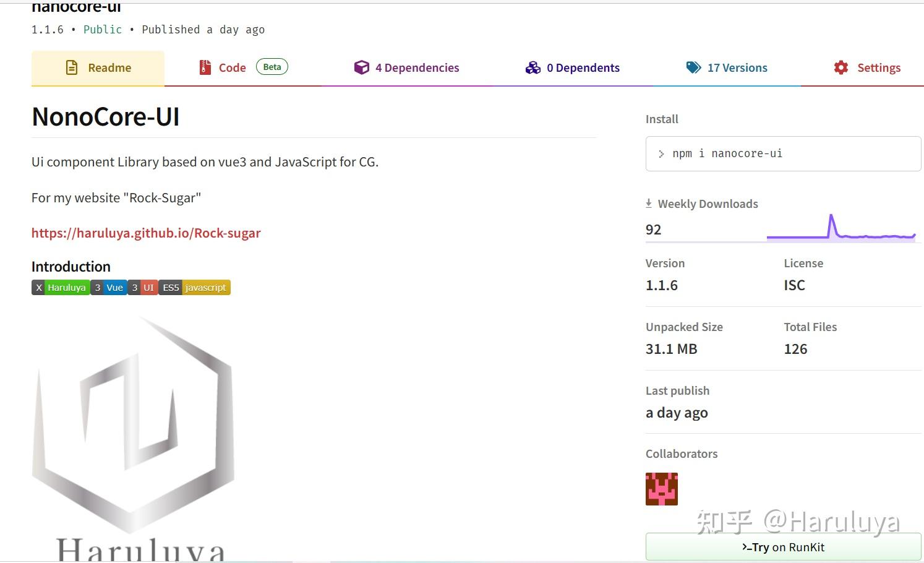This screenshot has width=924, height=563.
Task: Open the Rock-sugar GitHub link
Action: (146, 233)
